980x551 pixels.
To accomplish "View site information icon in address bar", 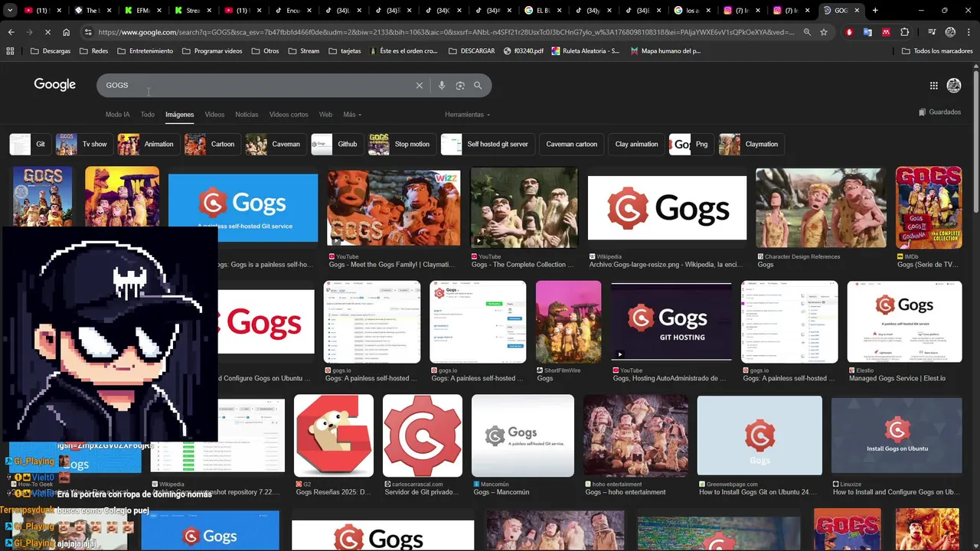I will coord(88,32).
